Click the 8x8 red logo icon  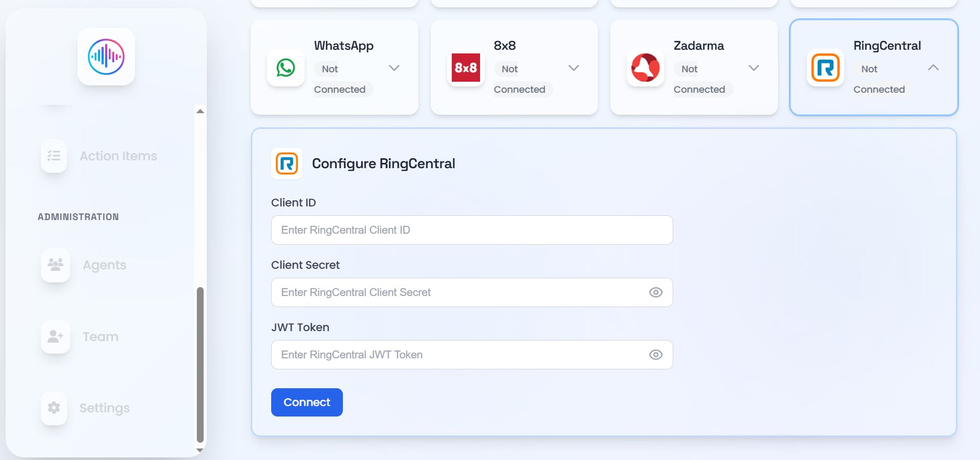click(465, 68)
